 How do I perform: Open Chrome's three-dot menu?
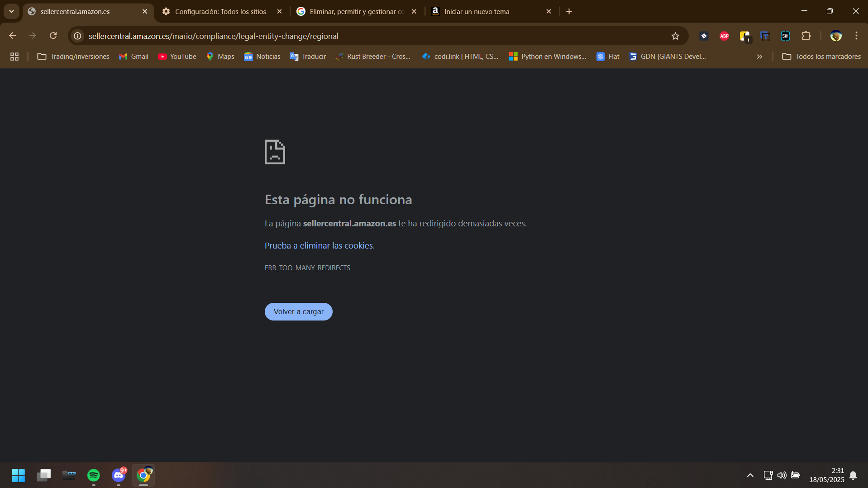pos(856,36)
